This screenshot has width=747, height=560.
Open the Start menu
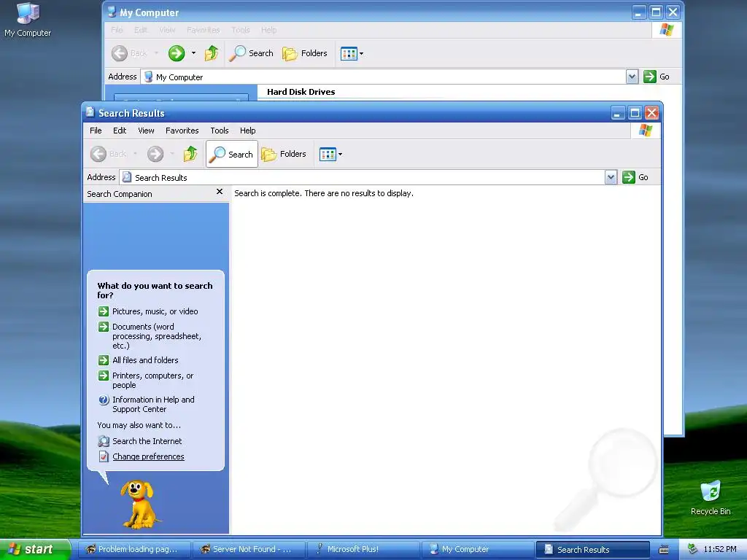(34, 549)
